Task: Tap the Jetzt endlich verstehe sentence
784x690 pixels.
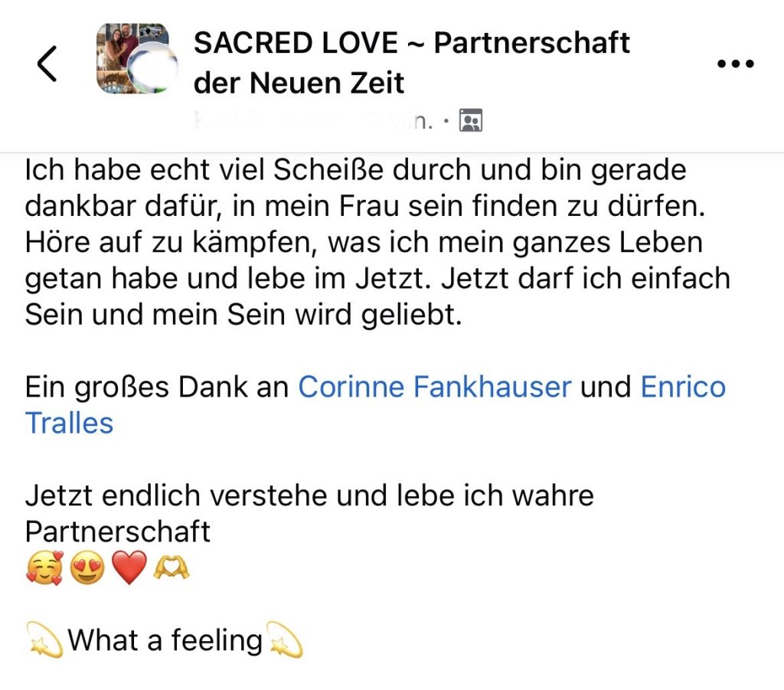Action: [x=309, y=513]
